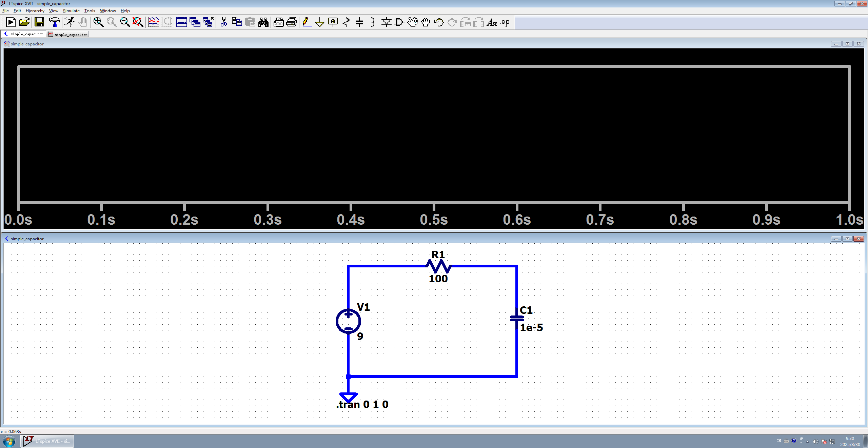Image resolution: width=868 pixels, height=448 pixels.
Task: Select the Draw Wire pencil tool
Action: 307,22
